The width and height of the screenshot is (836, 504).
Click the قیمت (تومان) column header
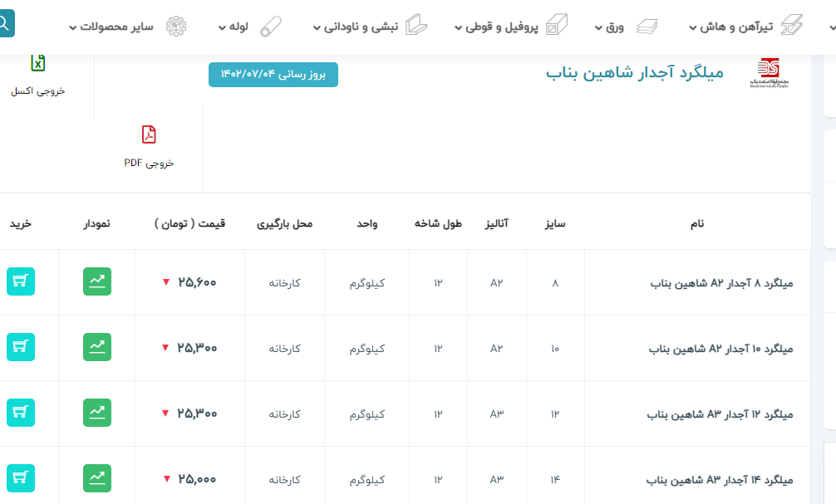click(190, 224)
